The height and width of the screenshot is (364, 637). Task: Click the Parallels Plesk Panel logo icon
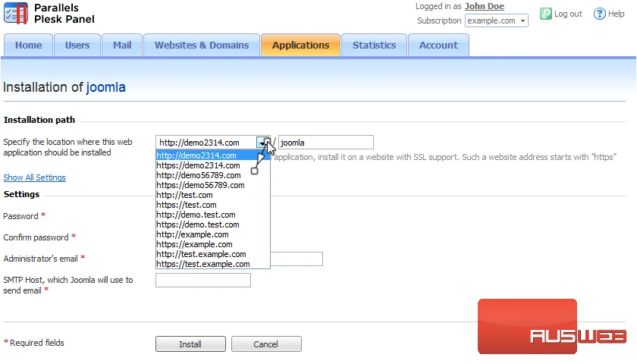pos(16,13)
